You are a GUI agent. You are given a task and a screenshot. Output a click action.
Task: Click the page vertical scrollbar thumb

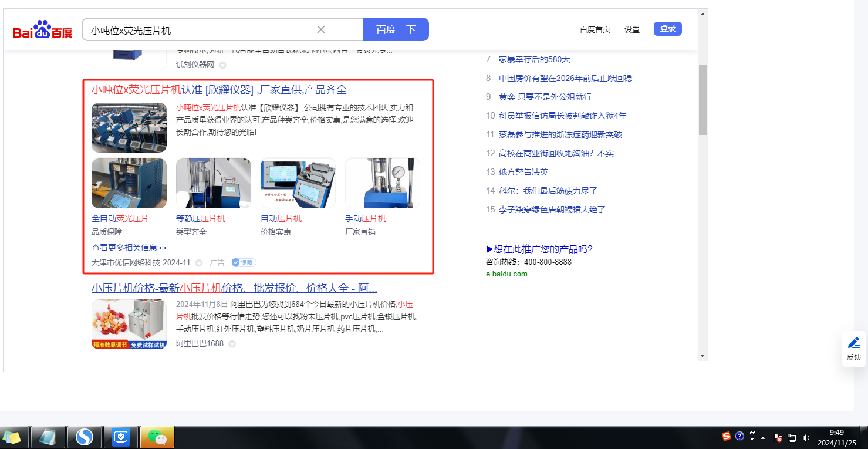[702, 100]
